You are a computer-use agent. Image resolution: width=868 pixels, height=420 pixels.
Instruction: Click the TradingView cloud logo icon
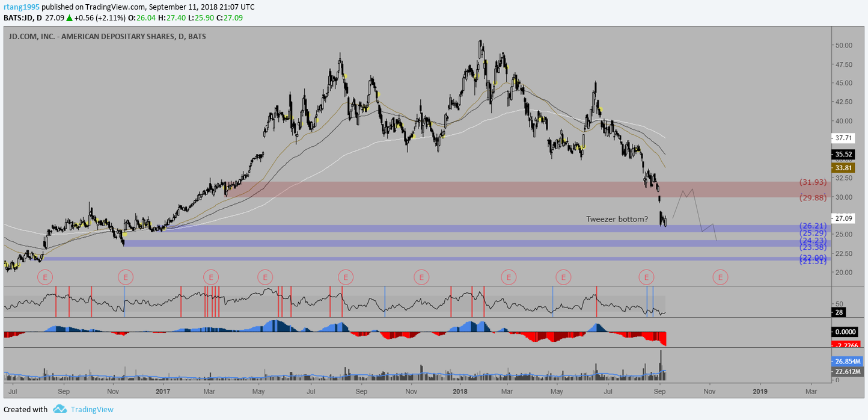[x=60, y=409]
